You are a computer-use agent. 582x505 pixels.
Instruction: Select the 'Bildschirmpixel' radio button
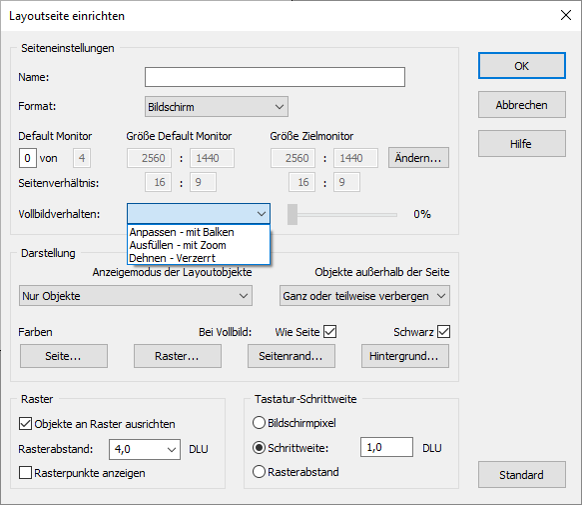[x=259, y=423]
